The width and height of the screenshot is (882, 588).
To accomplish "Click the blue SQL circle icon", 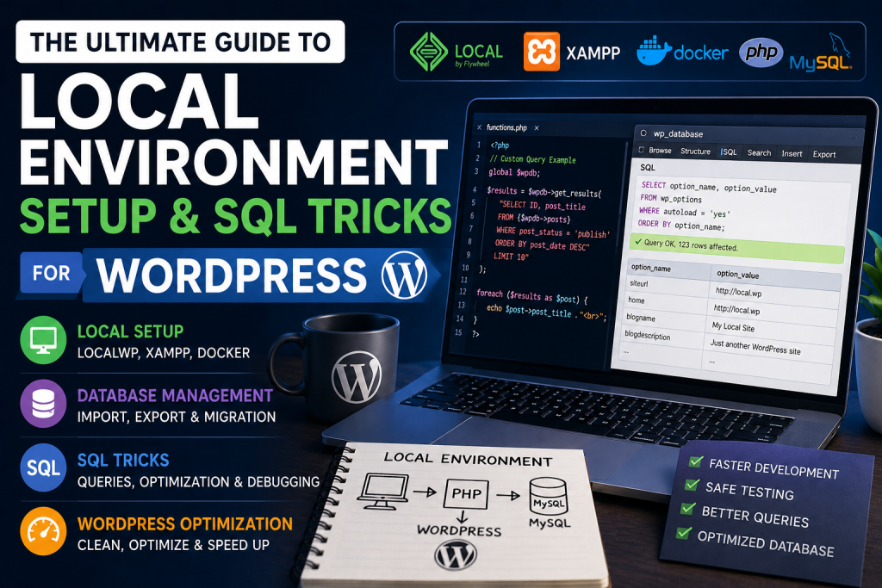I will 43,467.
